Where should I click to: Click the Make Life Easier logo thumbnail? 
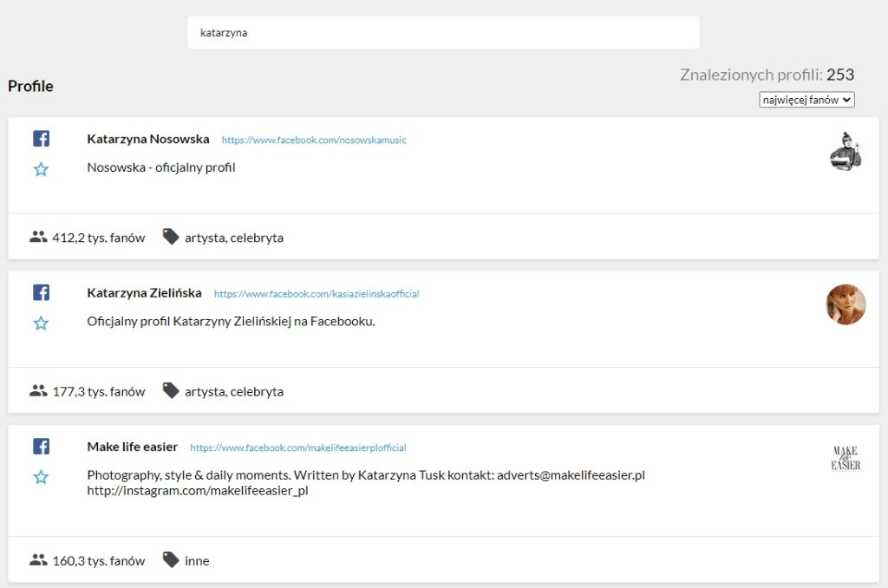(x=846, y=458)
